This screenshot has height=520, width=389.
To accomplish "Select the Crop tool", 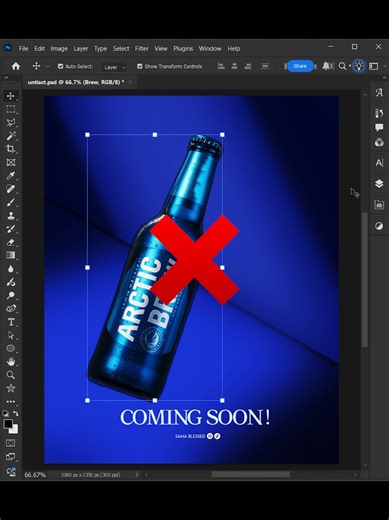I will [11, 149].
